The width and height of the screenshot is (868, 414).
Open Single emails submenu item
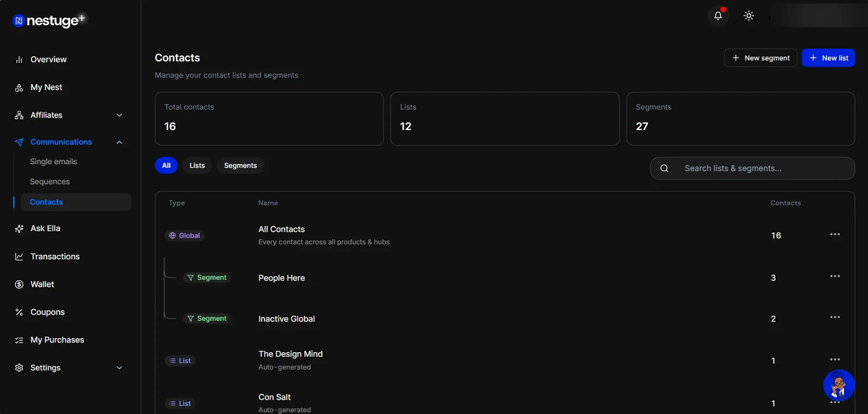(x=53, y=161)
